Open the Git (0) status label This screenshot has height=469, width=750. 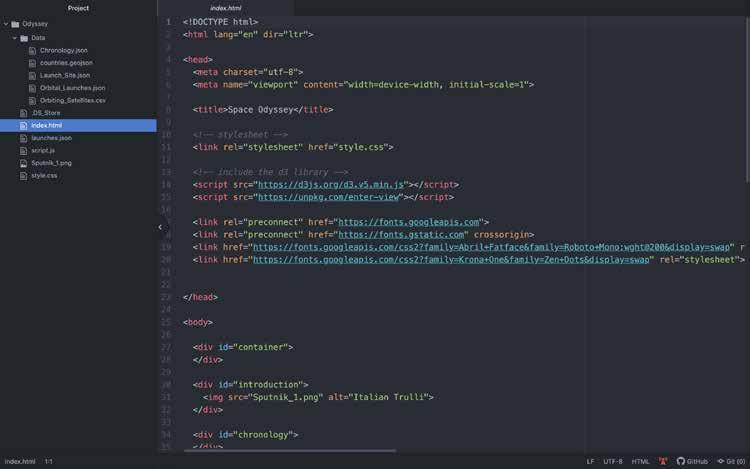[x=736, y=461]
